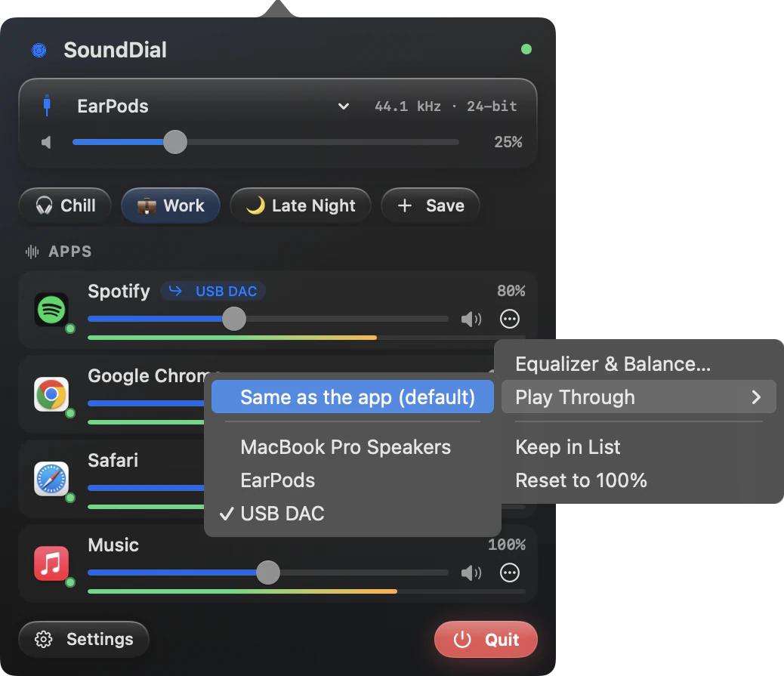Select the checked USB DAC option
784x676 pixels.
[353, 514]
